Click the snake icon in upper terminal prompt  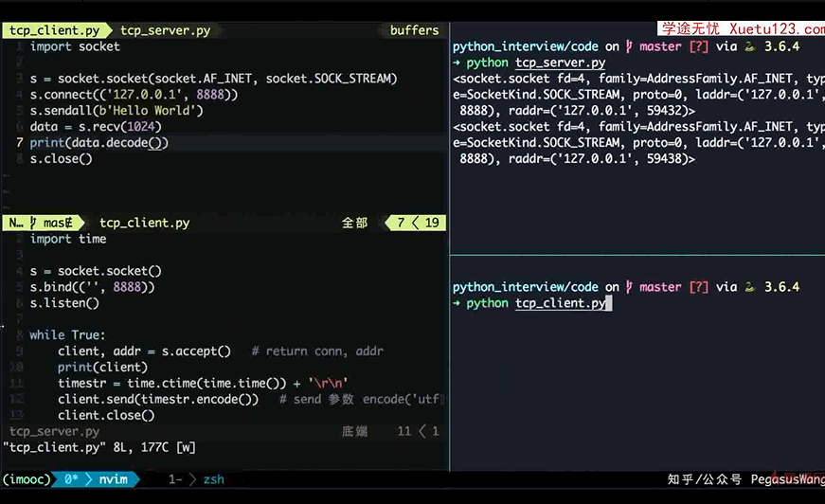(x=750, y=46)
